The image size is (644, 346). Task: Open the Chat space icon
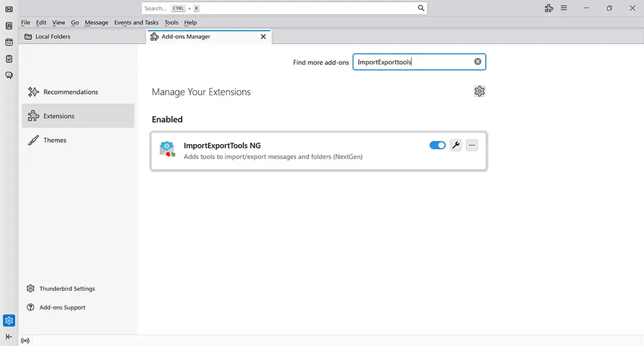[9, 75]
